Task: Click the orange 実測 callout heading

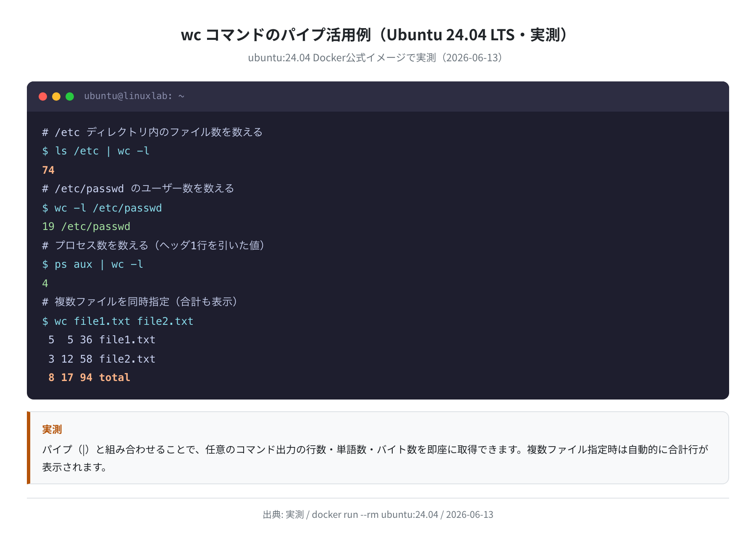Action: tap(52, 429)
